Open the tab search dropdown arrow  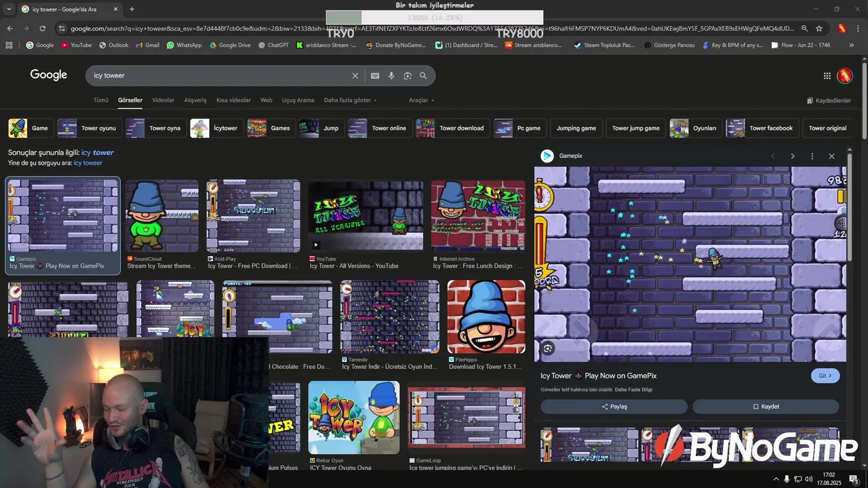click(9, 9)
